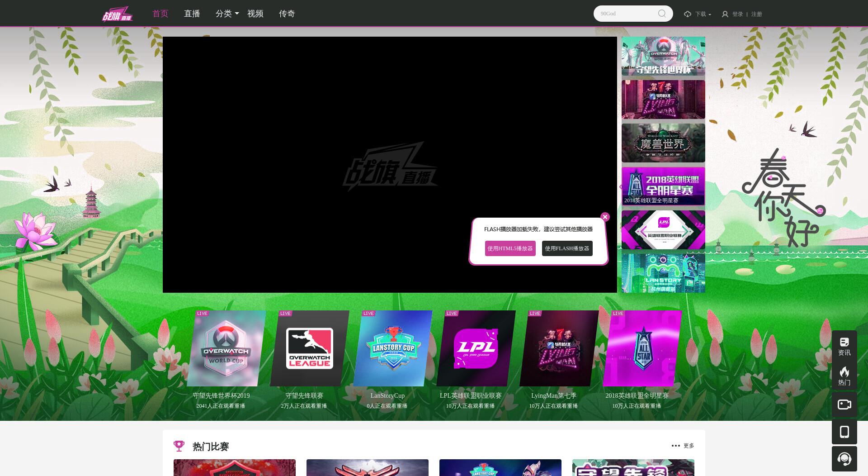Click the mobile phone sidebar icon
Screen dimensions: 868x476
pos(844,432)
